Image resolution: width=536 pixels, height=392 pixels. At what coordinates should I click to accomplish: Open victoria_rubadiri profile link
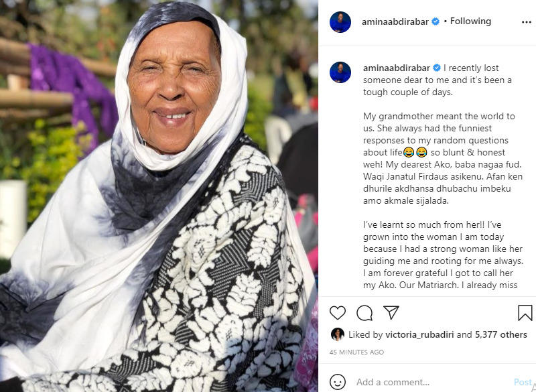(419, 334)
